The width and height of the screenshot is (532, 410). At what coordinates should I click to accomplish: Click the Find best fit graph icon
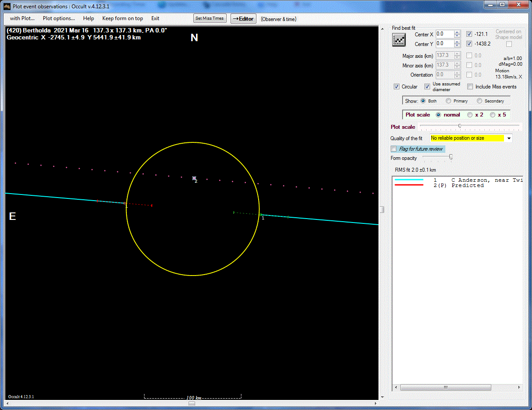pos(399,40)
